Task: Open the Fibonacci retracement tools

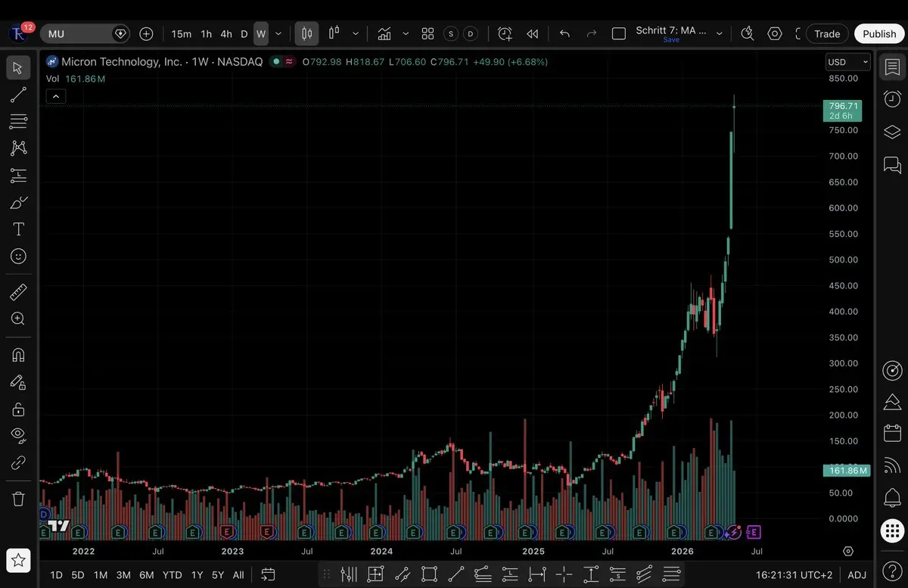Action: (18, 121)
